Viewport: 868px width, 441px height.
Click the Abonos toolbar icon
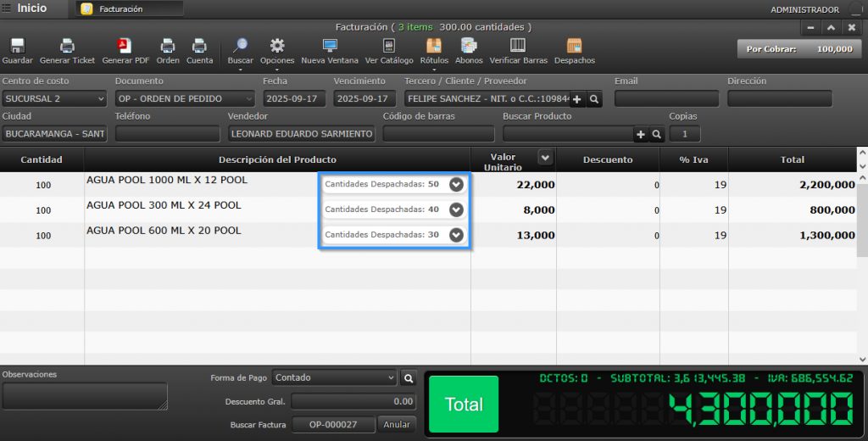click(x=469, y=47)
